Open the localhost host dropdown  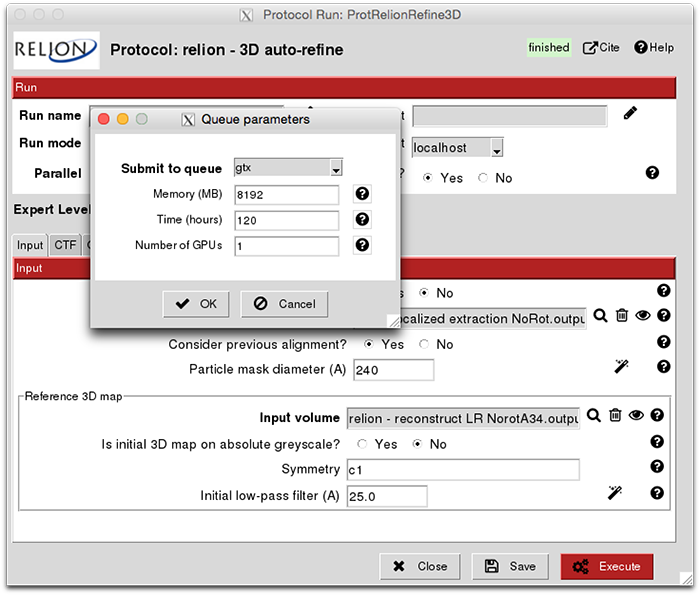click(496, 148)
